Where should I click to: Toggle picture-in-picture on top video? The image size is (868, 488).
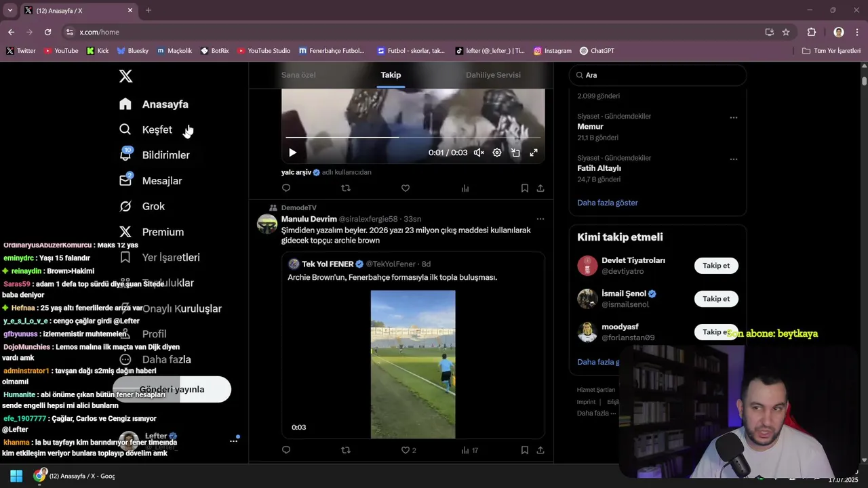click(515, 152)
